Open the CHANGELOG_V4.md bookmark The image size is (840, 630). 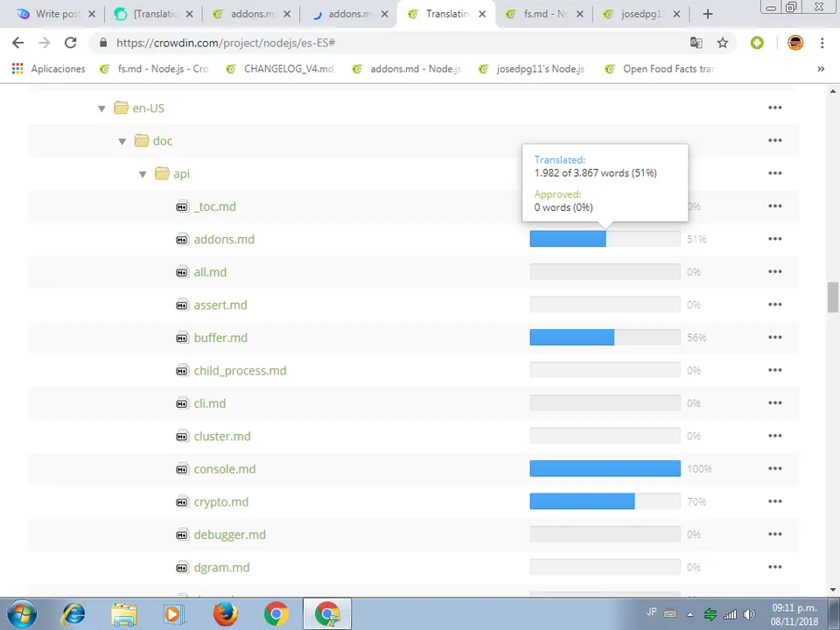pyautogui.click(x=280, y=68)
